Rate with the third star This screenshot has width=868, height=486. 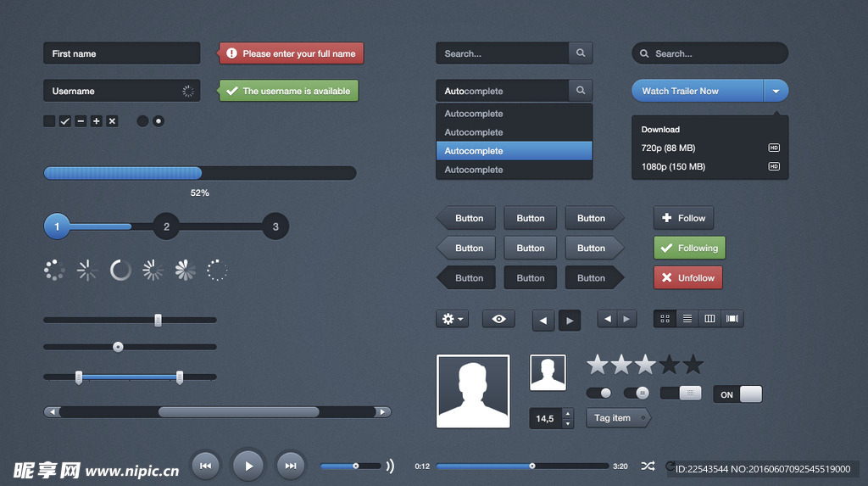(x=645, y=364)
